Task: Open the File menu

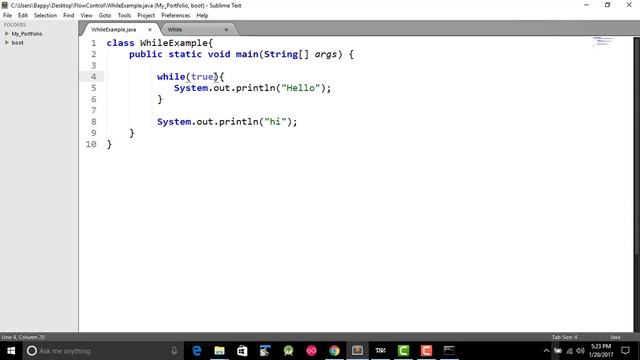Action: click(7, 16)
